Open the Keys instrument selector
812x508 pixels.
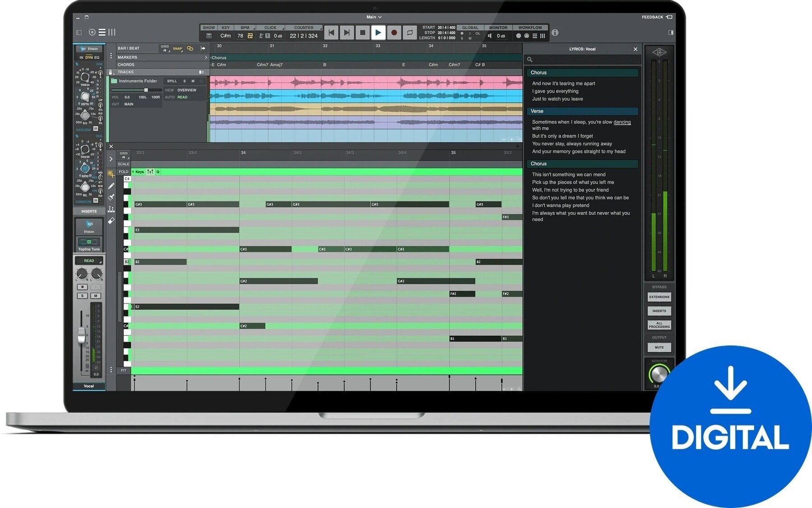pos(139,172)
